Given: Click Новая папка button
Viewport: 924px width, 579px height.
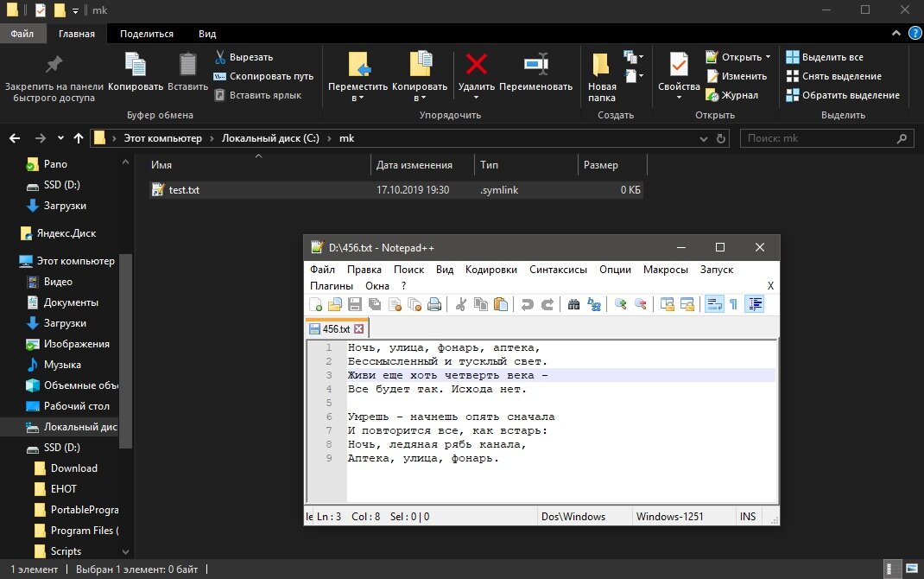Looking at the screenshot, I should [x=602, y=77].
